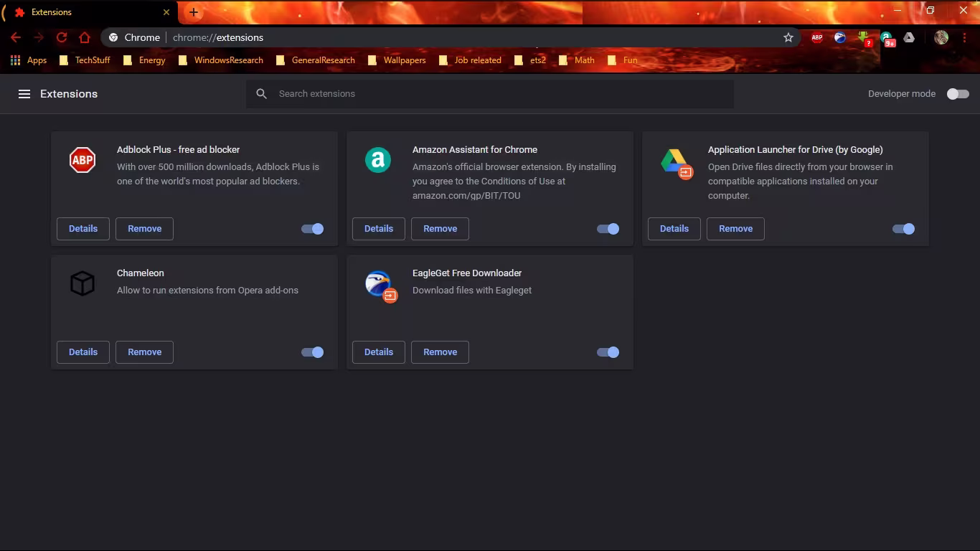View Details for Adblock Plus
980x551 pixels.
(83, 229)
